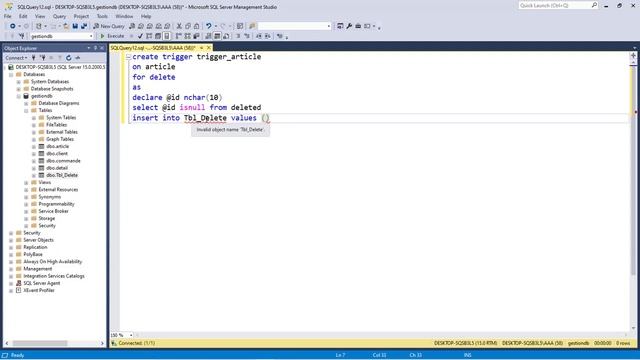
Task: Click the New Query button
Action: point(109,26)
